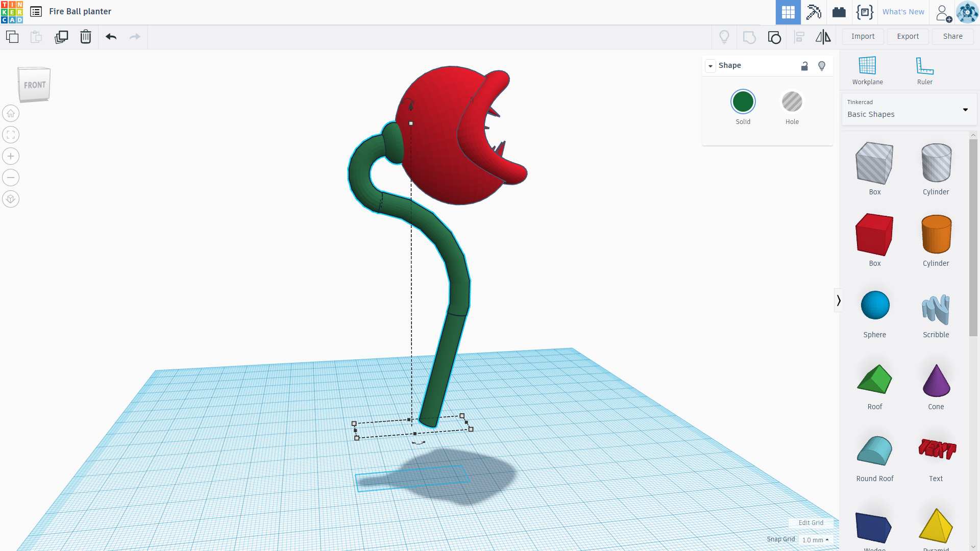The width and height of the screenshot is (980, 551).
Task: Invite a collaborator with add-person icon
Action: click(943, 13)
